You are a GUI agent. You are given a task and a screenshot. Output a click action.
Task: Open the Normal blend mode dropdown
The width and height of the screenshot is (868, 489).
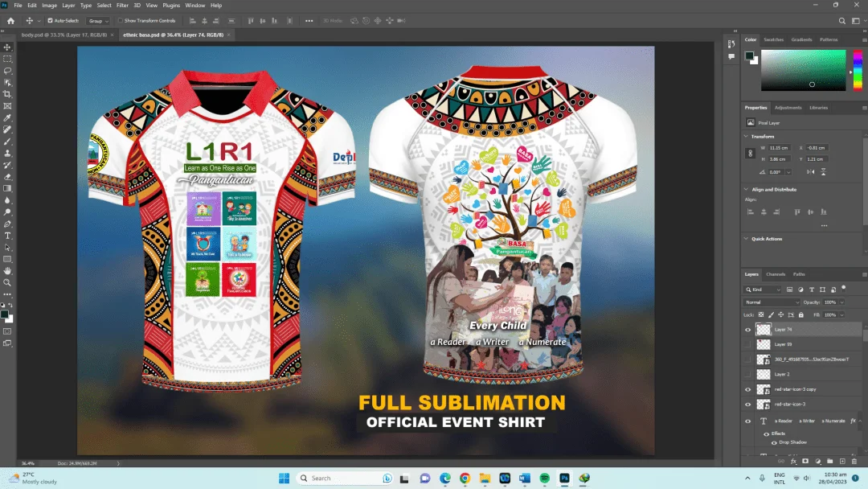[772, 302]
